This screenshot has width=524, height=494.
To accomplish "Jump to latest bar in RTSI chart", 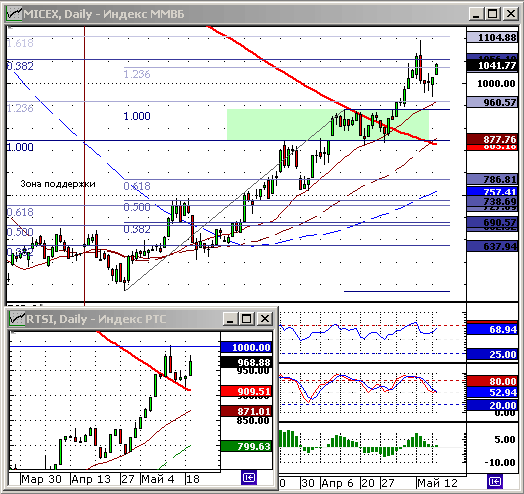I will 249,478.
